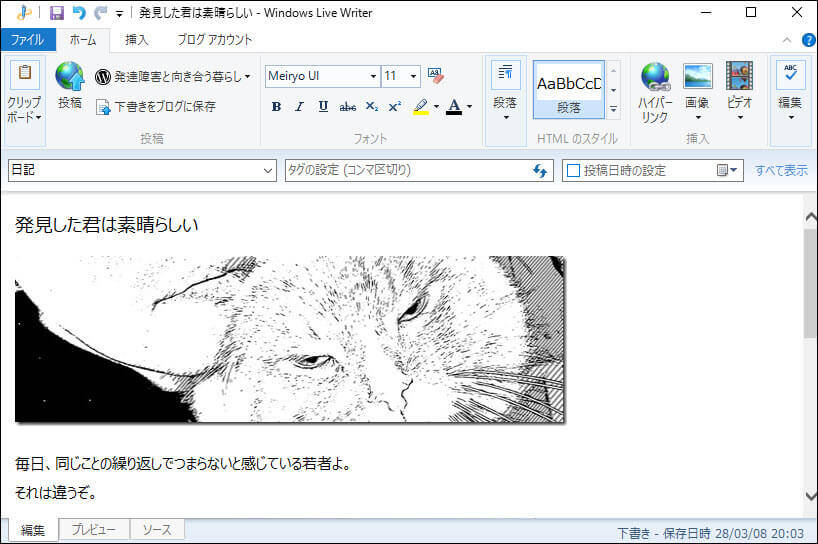The image size is (818, 544).
Task: Open the font size 11 dropdown
Action: pyautogui.click(x=413, y=77)
